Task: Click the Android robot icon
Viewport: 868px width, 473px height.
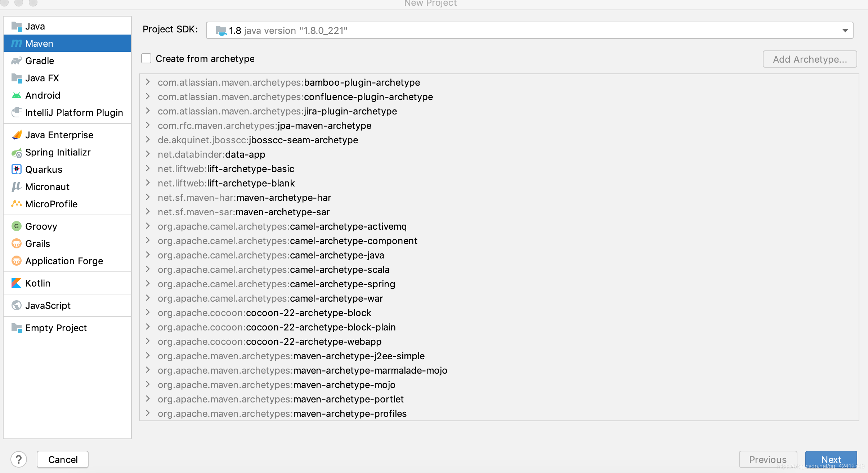Action: [17, 95]
